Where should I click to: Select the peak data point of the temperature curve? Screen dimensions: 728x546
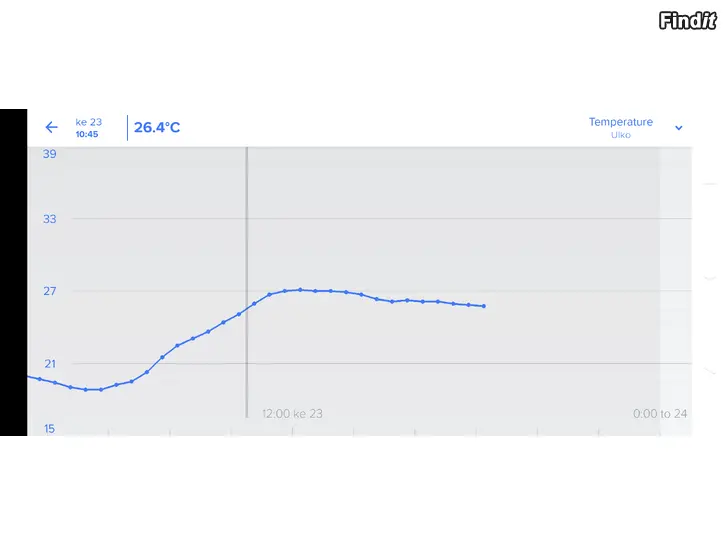point(300,290)
